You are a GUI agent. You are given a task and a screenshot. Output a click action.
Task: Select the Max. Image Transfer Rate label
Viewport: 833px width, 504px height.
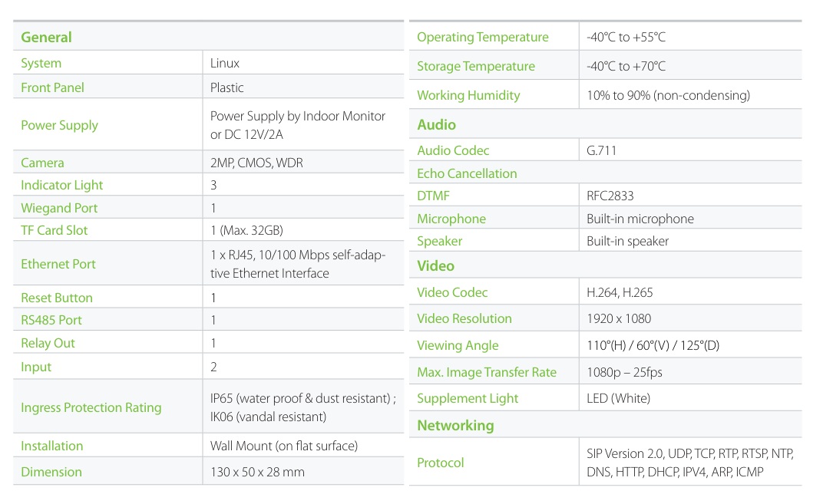click(487, 372)
